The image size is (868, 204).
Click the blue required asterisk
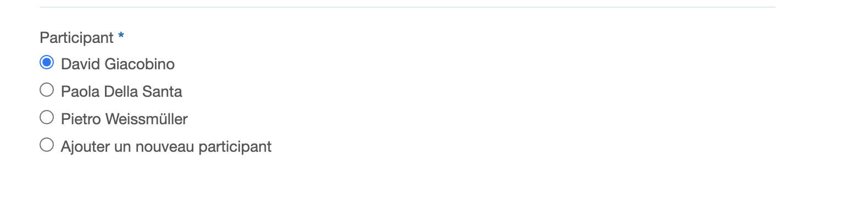(x=121, y=36)
